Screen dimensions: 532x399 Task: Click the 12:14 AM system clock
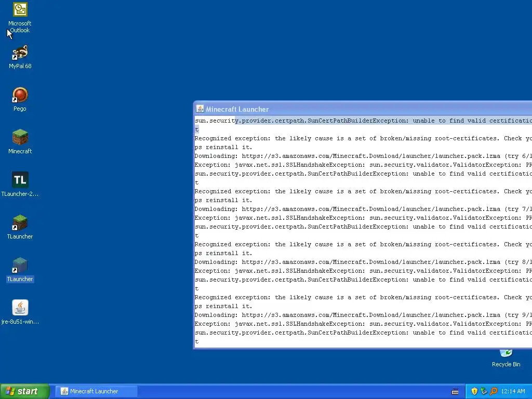click(513, 391)
